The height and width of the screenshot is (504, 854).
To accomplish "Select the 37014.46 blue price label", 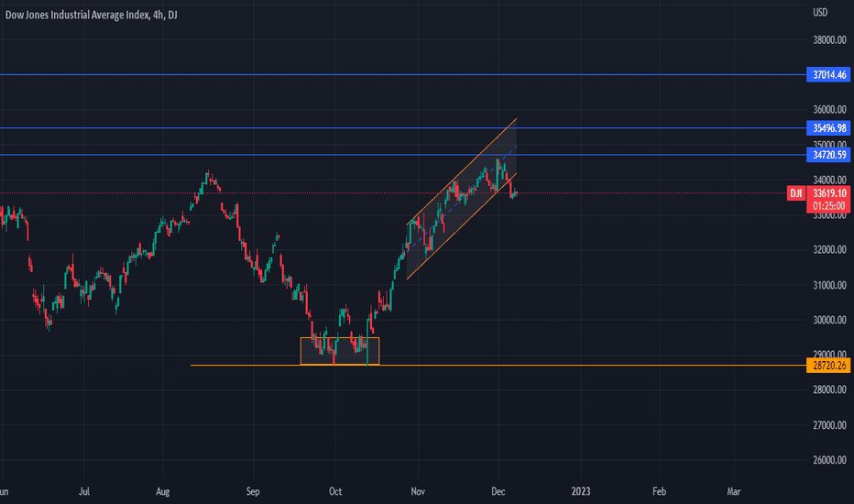I will pyautogui.click(x=828, y=74).
